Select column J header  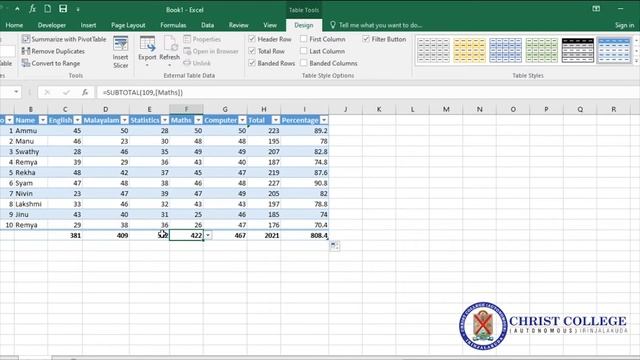click(x=345, y=109)
